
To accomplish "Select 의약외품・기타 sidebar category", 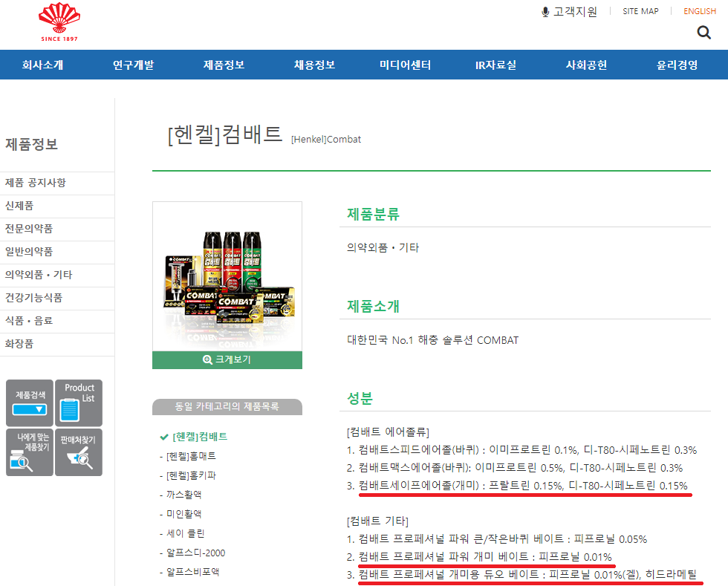I will (x=39, y=275).
